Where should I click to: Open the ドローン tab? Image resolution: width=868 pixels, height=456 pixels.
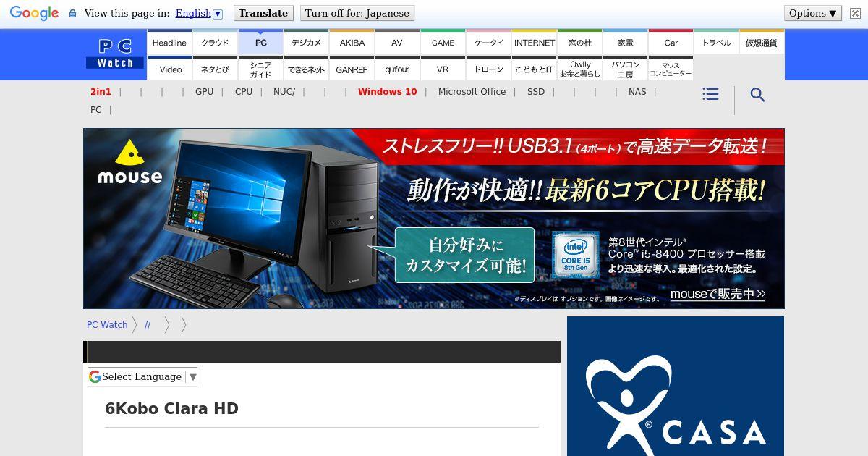point(488,69)
